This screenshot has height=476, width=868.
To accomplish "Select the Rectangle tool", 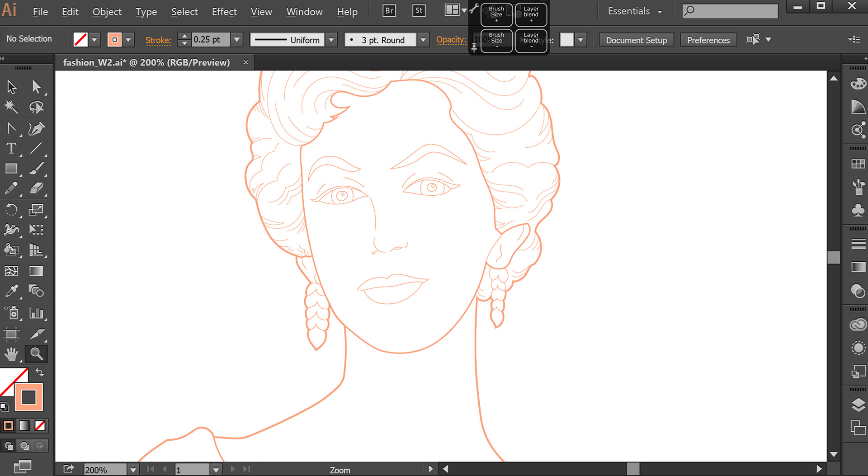I will coord(11,169).
